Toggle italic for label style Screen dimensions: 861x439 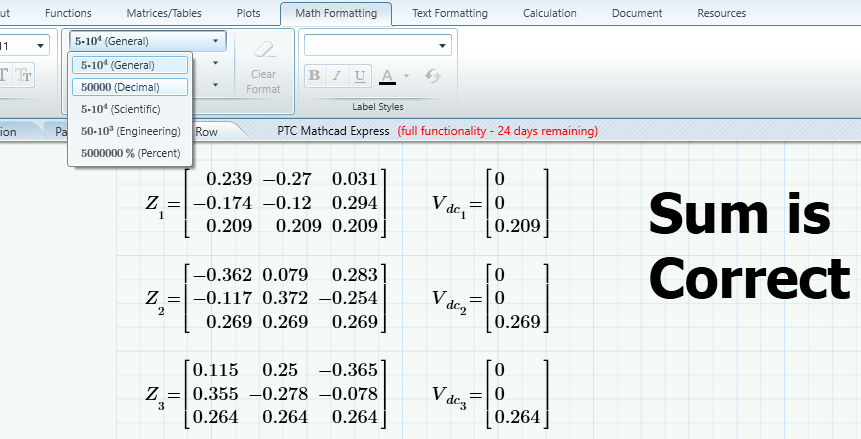click(x=337, y=76)
